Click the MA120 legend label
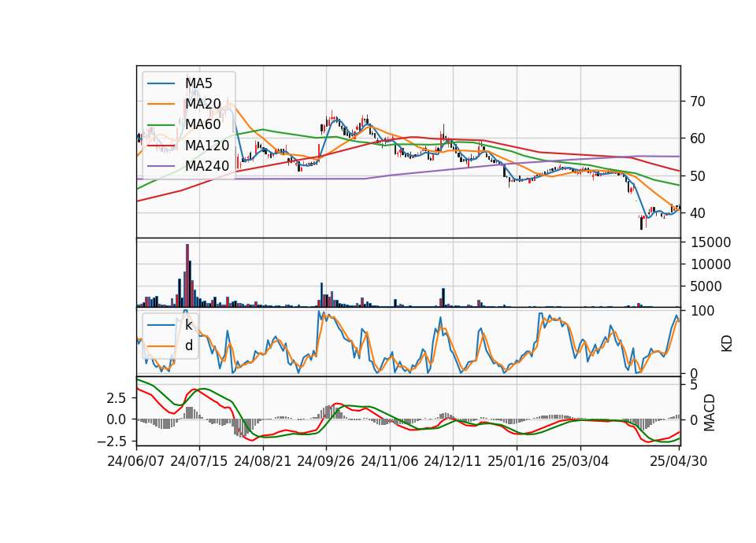Screen dimensions: 756x543 click(207, 145)
